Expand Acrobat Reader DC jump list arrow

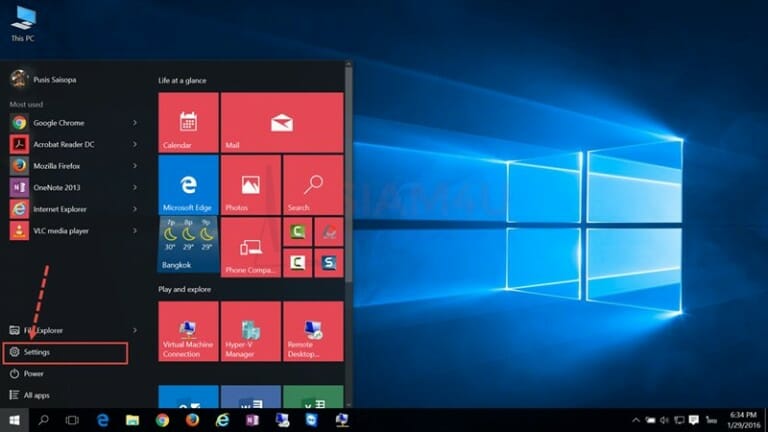point(135,144)
